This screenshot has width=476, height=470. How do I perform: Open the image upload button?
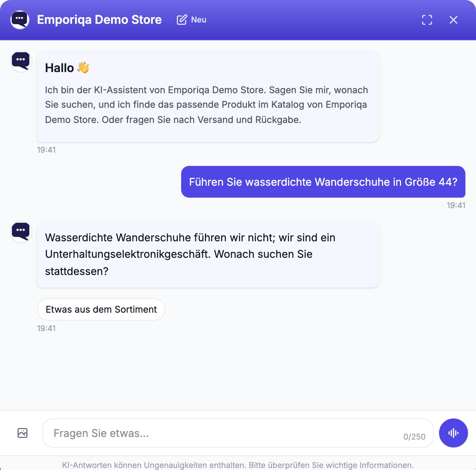coord(22,433)
